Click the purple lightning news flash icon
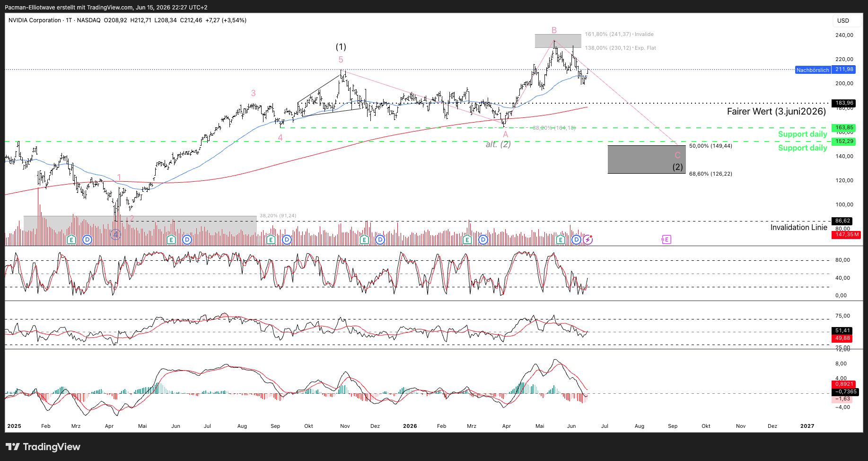Viewport: 868px width, 461px height. [587, 240]
